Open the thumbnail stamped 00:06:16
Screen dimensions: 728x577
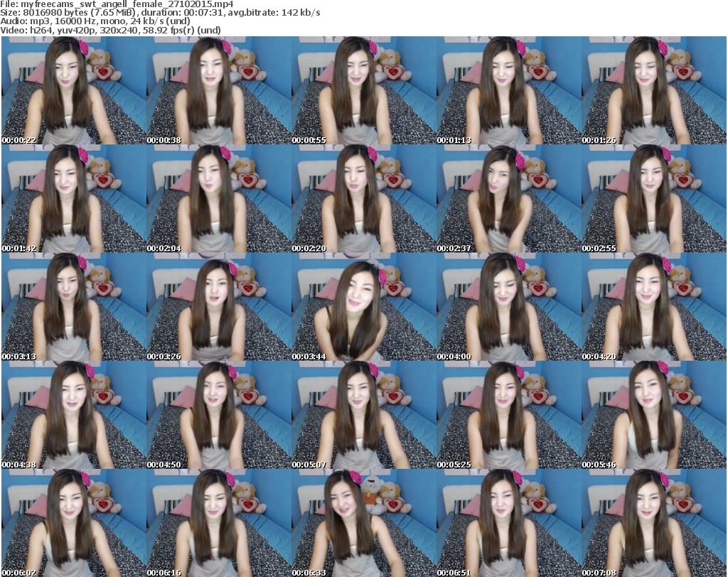(x=219, y=523)
